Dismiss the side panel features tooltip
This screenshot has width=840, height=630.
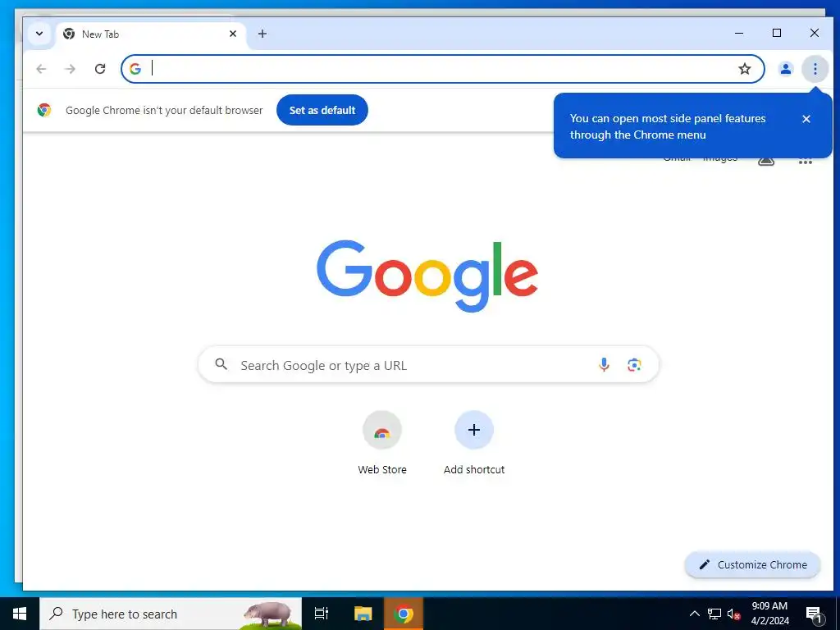tap(806, 119)
